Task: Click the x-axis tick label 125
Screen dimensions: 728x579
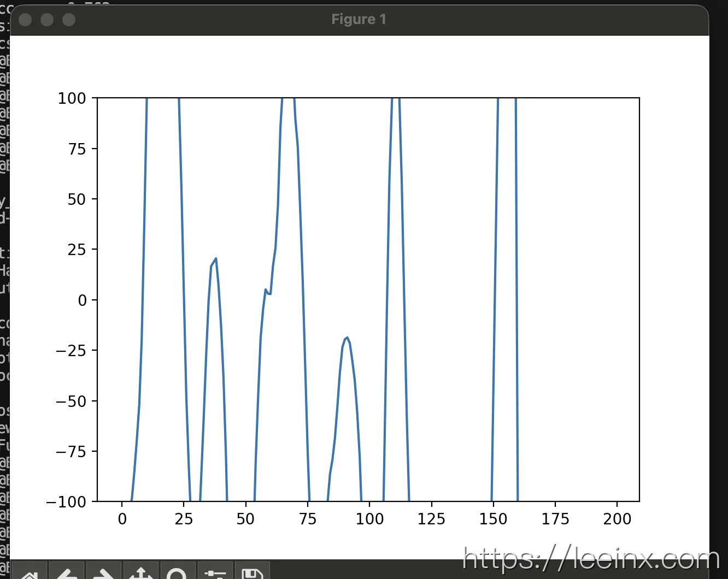Action: (x=431, y=519)
